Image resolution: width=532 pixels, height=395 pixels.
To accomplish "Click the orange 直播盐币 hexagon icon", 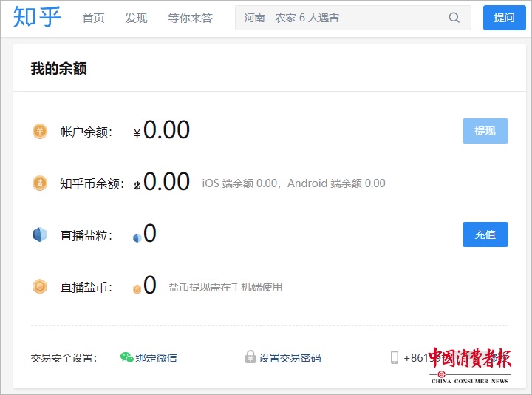I will pyautogui.click(x=39, y=286).
